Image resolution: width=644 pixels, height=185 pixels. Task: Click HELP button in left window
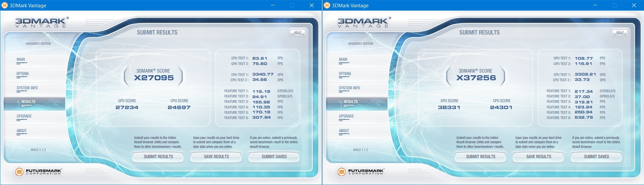click(297, 32)
